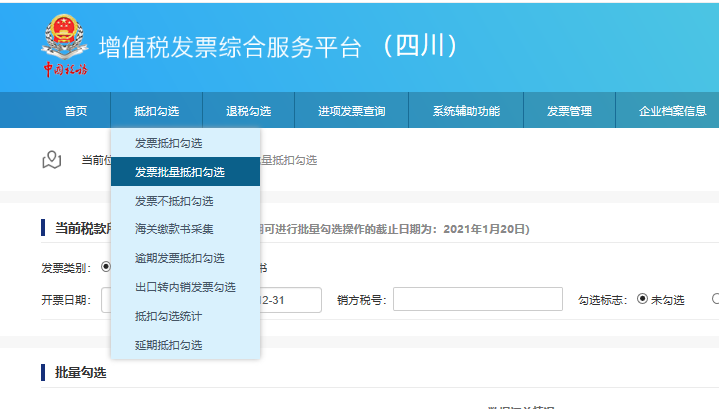Screen dimensions: 719x409
Task: Open the 系统辅助功能 menu
Action: click(x=466, y=111)
